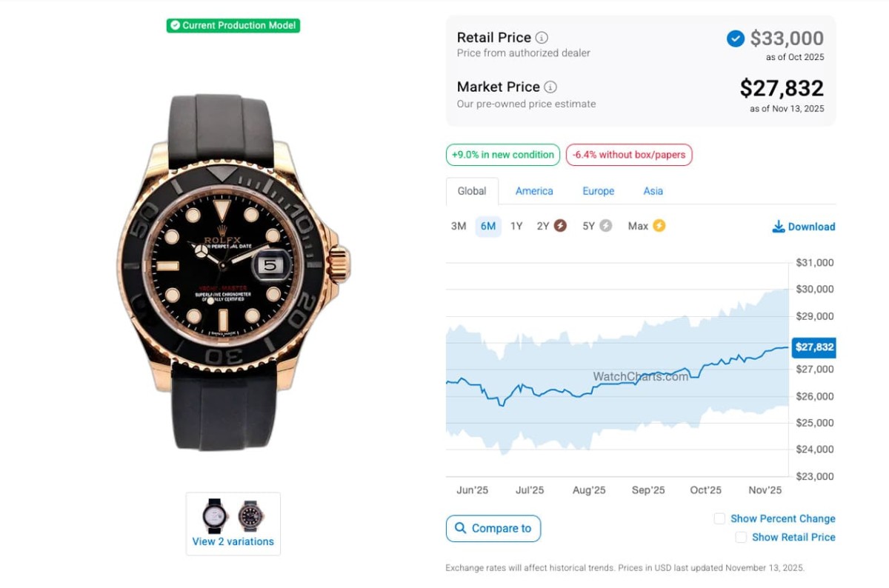Click the Current Production Model badge
Viewport: 889px width, 588px height.
click(x=233, y=25)
